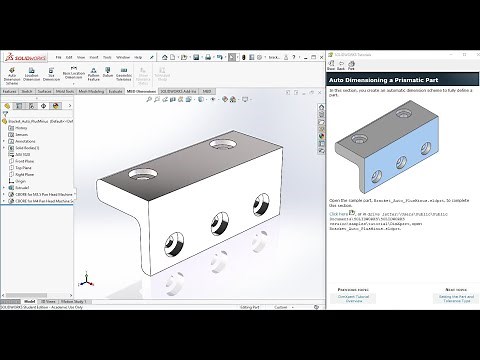Open the Geometric Tolerance tool
Image resolution: width=480 pixels, height=360 pixels.
point(124,74)
